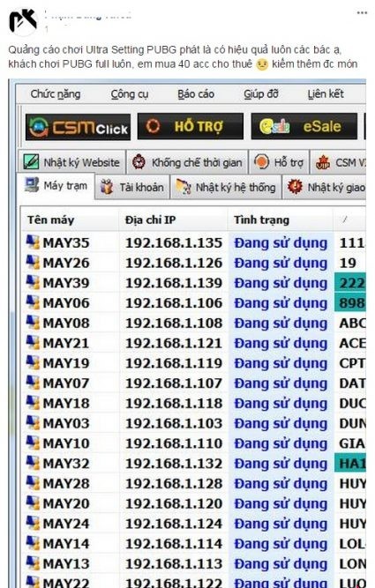Switch to the Khống chế thời gian tab
The width and height of the screenshot is (375, 588).
click(x=187, y=162)
